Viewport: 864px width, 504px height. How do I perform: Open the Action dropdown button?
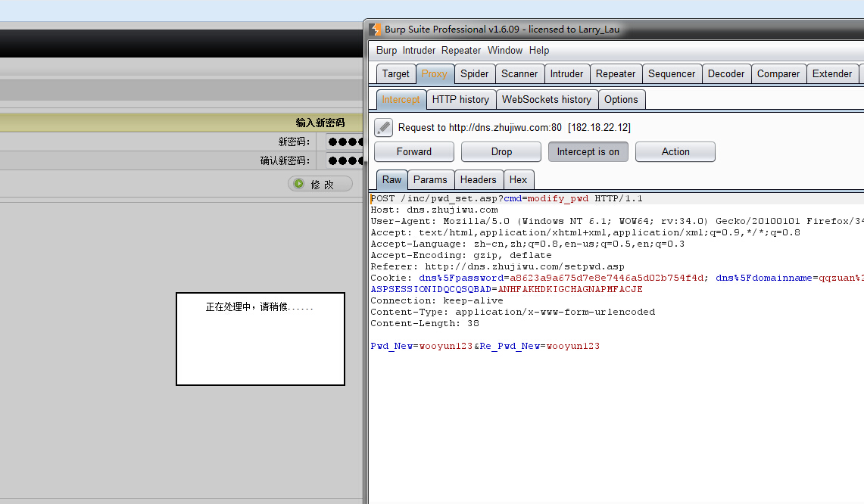click(675, 151)
